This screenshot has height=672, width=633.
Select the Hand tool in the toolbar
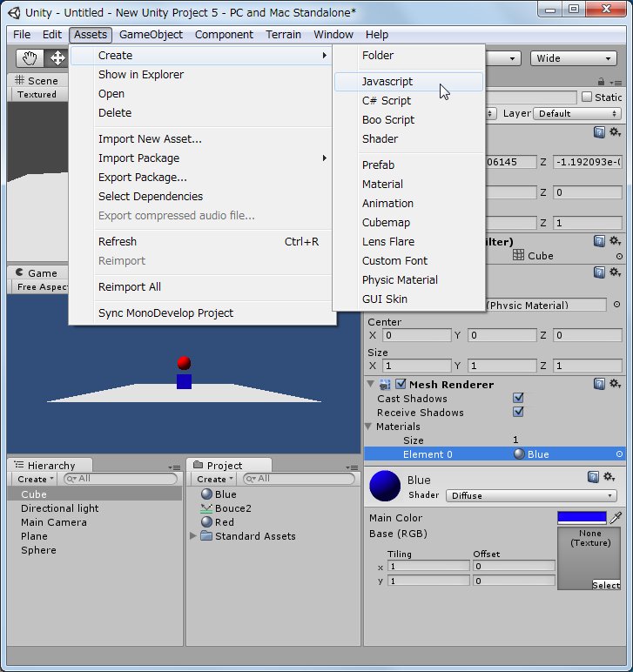click(x=30, y=58)
